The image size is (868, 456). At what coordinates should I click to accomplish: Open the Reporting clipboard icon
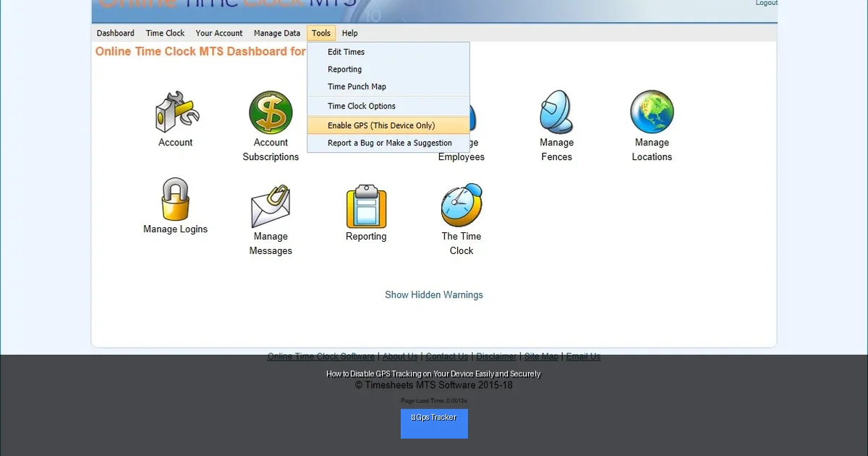pos(366,208)
